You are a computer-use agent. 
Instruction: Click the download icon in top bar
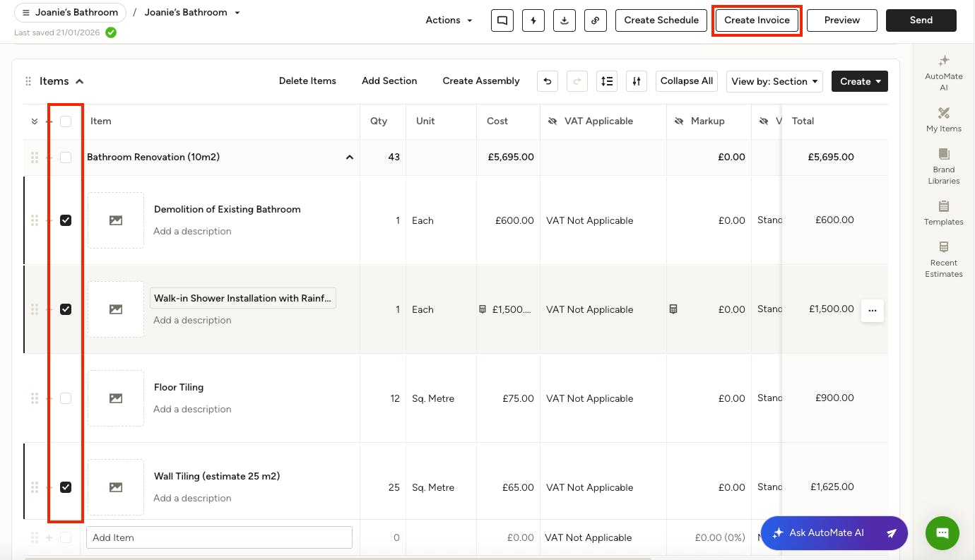tap(565, 20)
